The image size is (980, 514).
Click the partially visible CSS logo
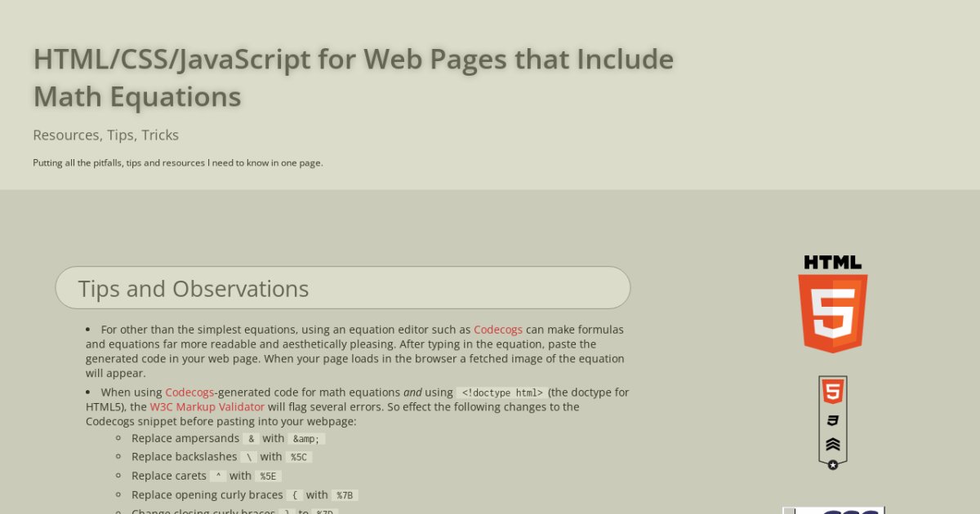point(832,510)
